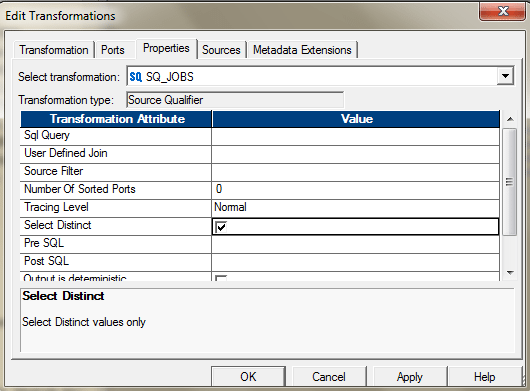This screenshot has width=530, height=391.
Task: Click the Transformation Attribute column header
Action: pyautogui.click(x=116, y=119)
